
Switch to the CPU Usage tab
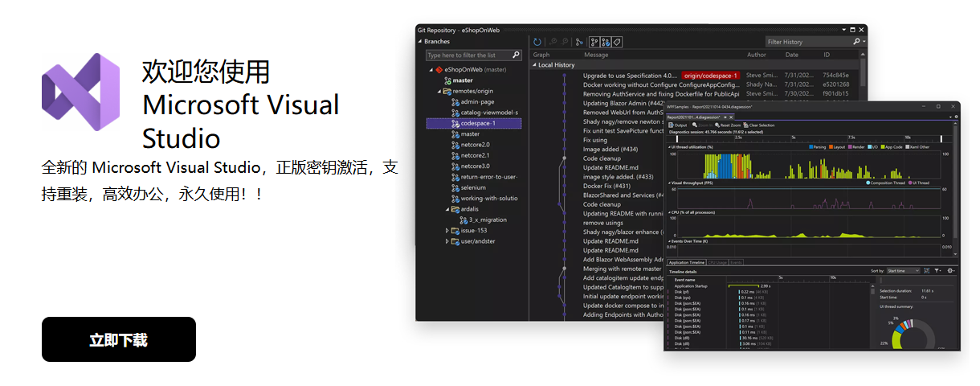point(717,262)
